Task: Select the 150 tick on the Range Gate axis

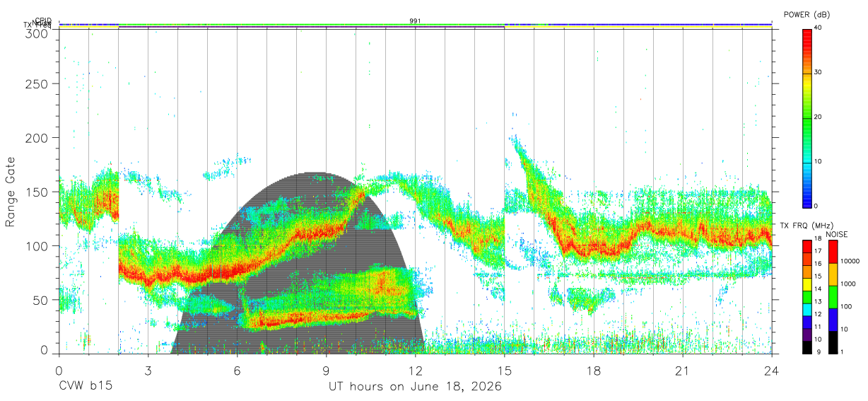Action: tap(38, 192)
